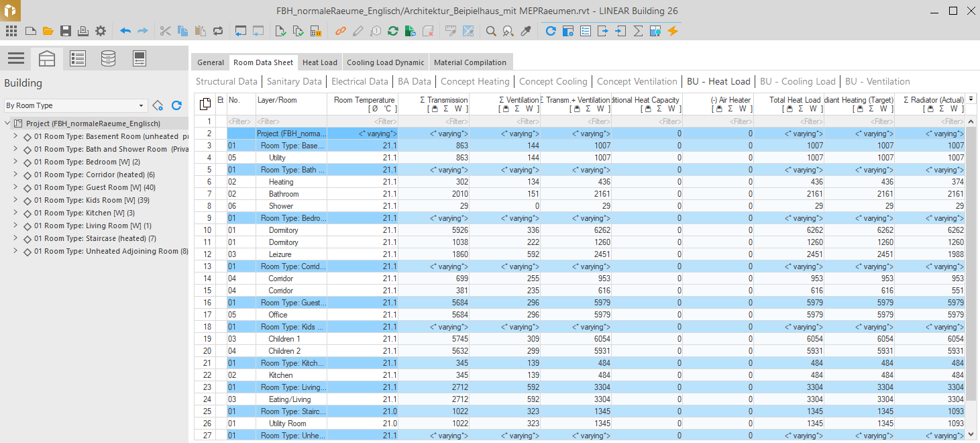Image resolution: width=980 pixels, height=443 pixels.
Task: Click the copy-table icon in grid corner
Action: pyautogui.click(x=205, y=104)
